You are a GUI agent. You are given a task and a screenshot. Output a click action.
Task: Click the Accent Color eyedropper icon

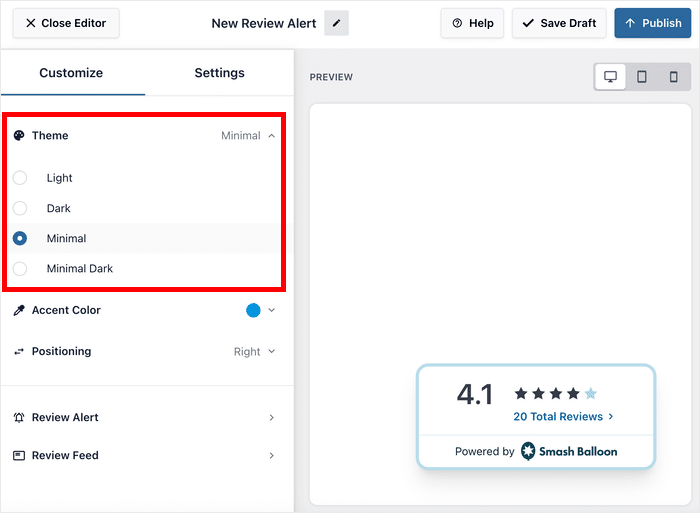19,311
